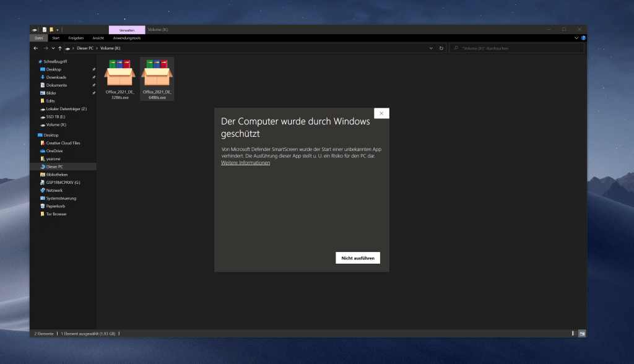Open the Weitere Informationen link
The height and width of the screenshot is (364, 634).
(x=245, y=163)
